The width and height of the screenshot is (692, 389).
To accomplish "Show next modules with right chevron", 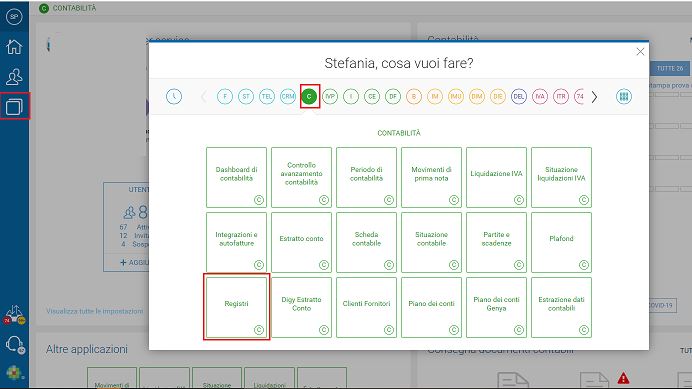I will tap(594, 96).
